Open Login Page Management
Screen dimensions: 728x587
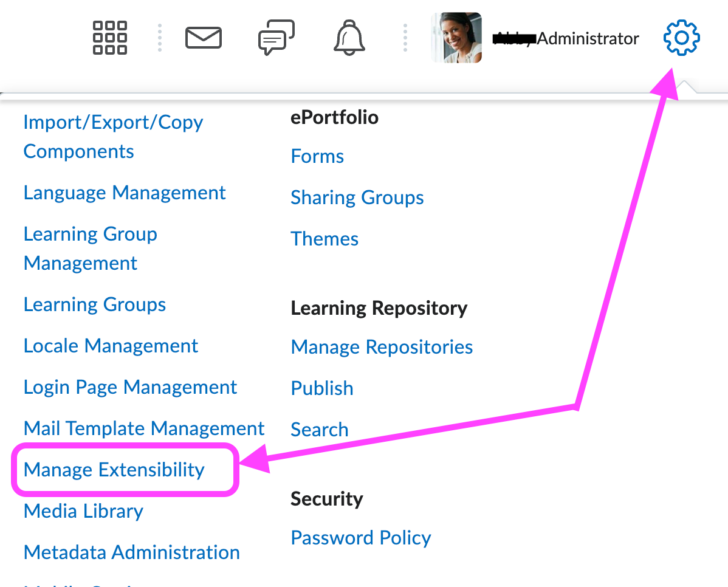(x=130, y=387)
